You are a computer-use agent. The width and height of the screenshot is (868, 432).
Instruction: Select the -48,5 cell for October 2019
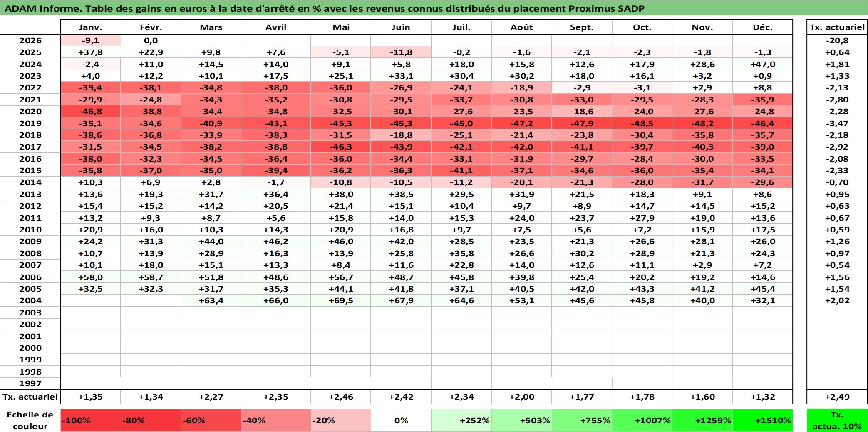(642, 123)
